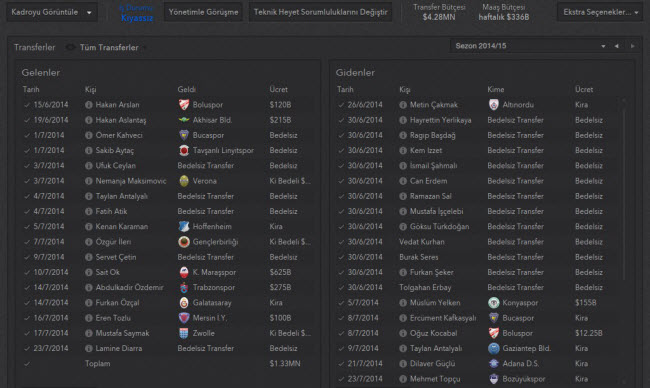The width and height of the screenshot is (650, 388).
Task: Click the Mersin İ.Y. club badge
Action: [184, 318]
